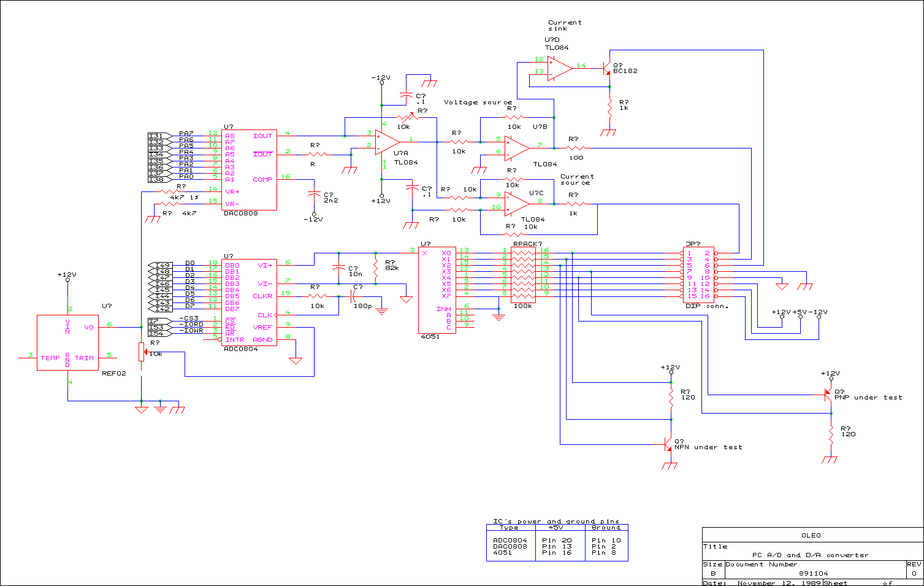The width and height of the screenshot is (924, 586).
Task: Select the U?B op-amp triangle
Action: tap(516, 148)
